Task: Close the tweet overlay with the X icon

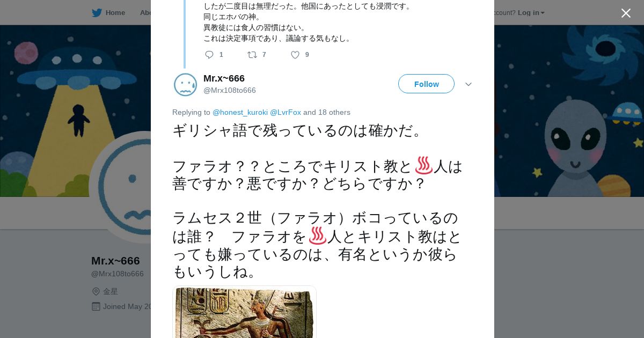Action: (x=626, y=13)
